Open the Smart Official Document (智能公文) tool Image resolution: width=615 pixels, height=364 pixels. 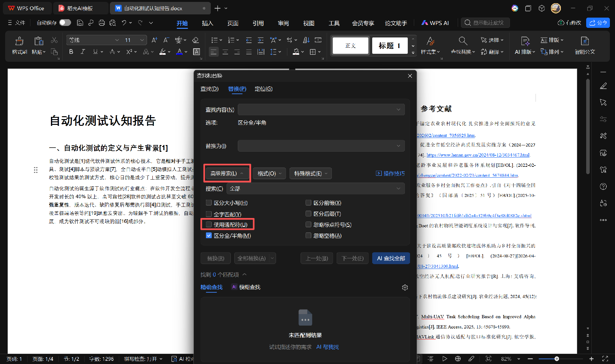(x=585, y=45)
